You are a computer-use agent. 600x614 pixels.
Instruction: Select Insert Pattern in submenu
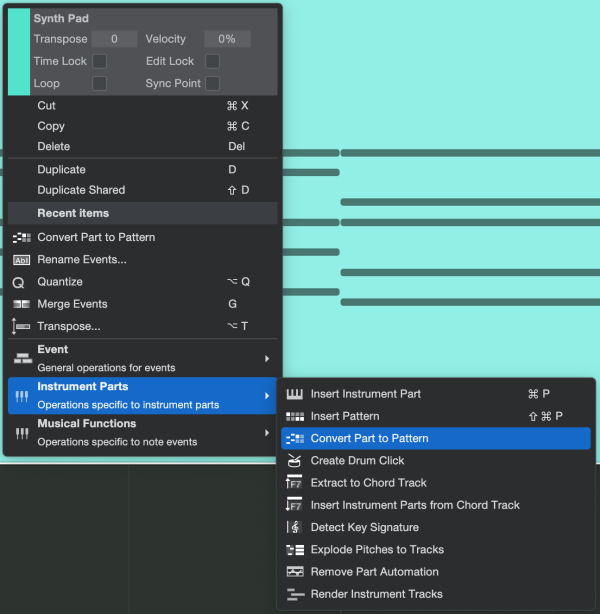tap(436, 416)
